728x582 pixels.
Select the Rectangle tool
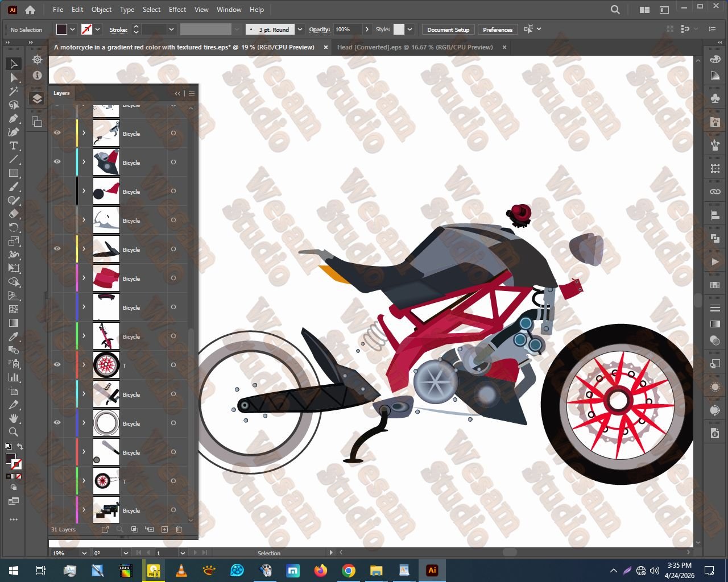coord(14,173)
